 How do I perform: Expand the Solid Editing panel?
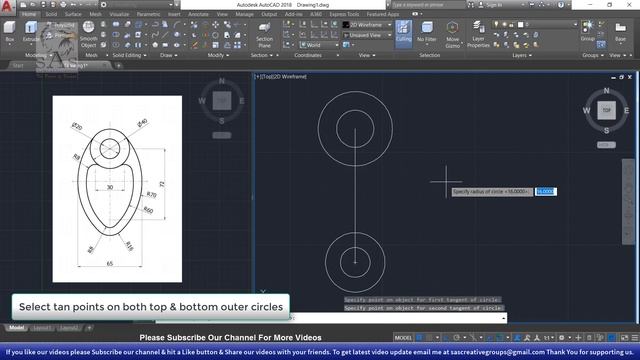point(129,55)
